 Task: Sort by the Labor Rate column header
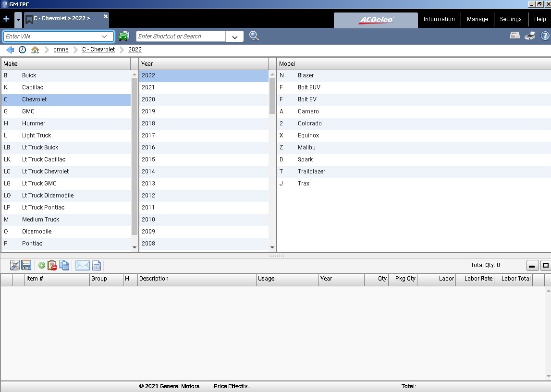pos(475,279)
